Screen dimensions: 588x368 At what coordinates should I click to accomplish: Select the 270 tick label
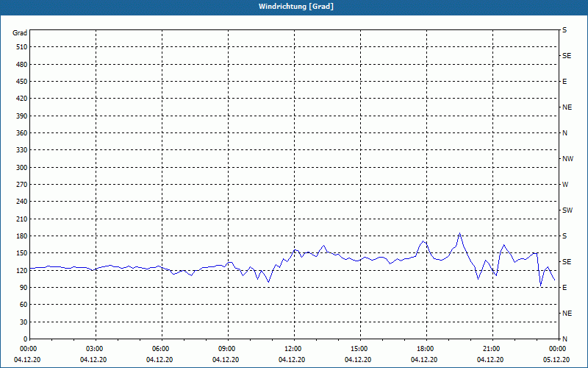tap(22, 185)
